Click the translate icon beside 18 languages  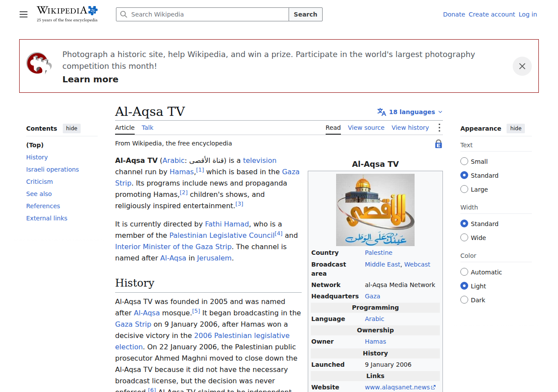[382, 112]
